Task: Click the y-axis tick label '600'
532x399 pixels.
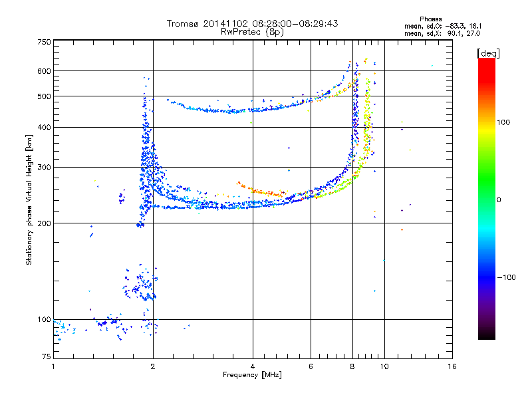Action: pos(44,71)
